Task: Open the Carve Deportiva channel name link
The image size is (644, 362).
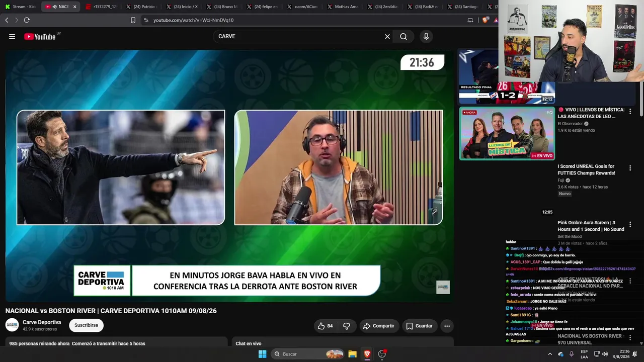Action: (42, 322)
